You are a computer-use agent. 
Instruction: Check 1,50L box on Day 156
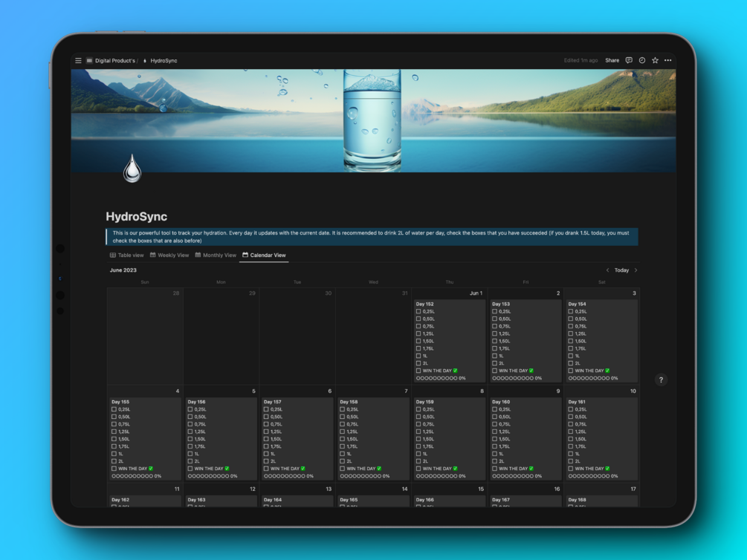pyautogui.click(x=190, y=439)
